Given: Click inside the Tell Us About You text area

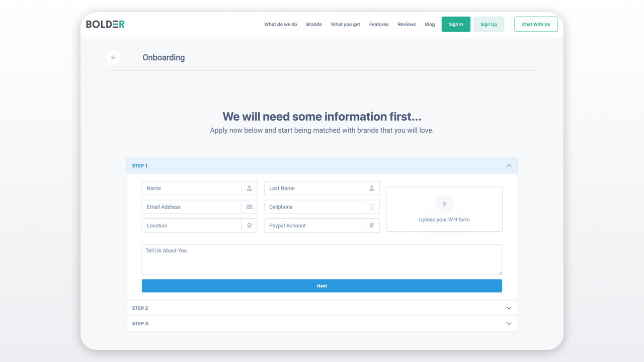Looking at the screenshot, I should click(321, 259).
